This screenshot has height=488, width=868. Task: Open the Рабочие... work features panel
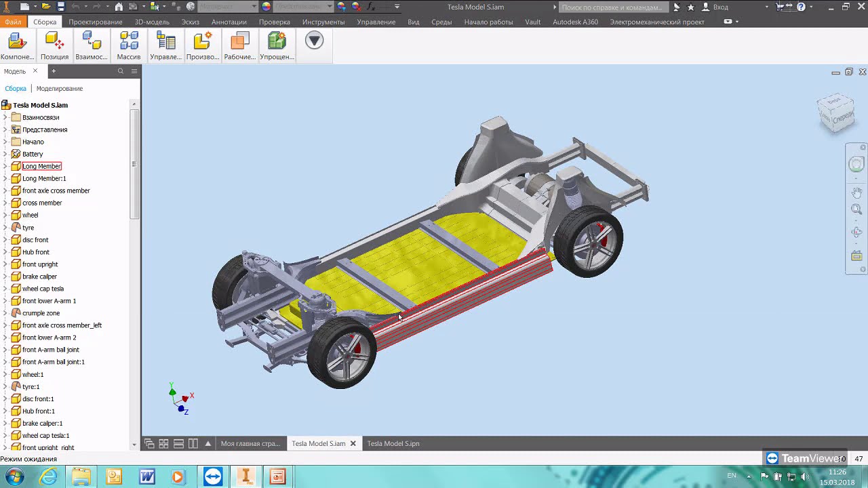pos(239,46)
